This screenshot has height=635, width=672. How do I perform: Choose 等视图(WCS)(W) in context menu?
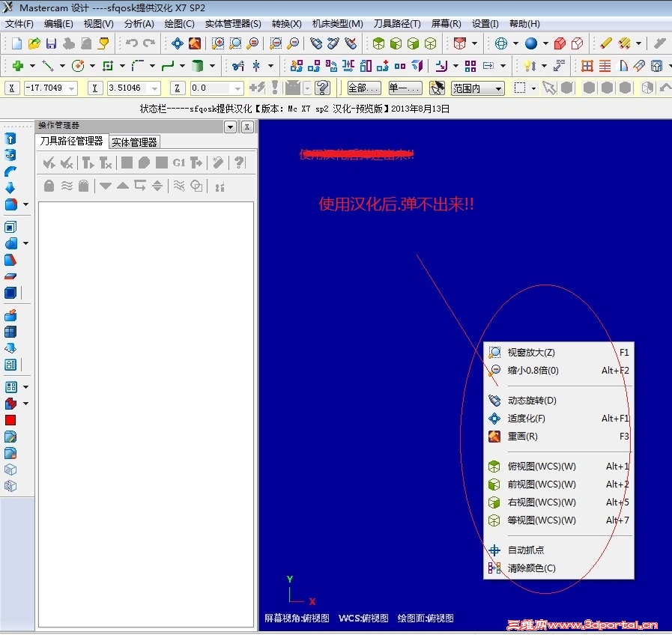[x=558, y=520]
